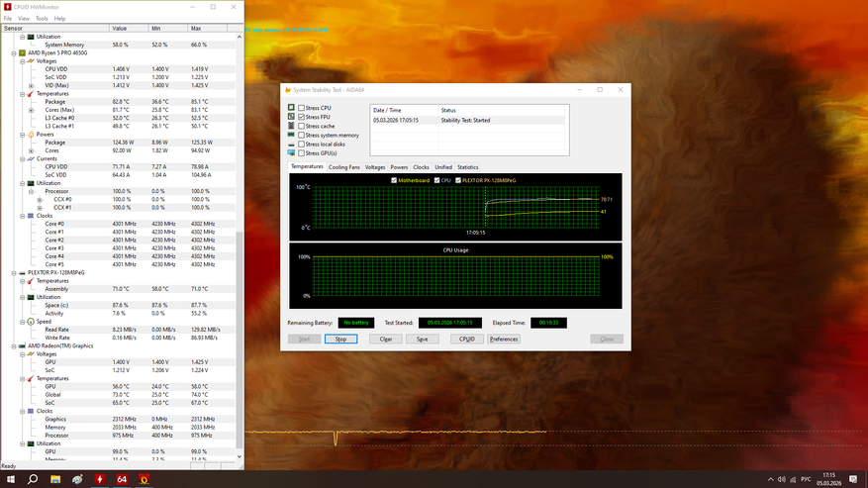Open Windows Search from the taskbar
The height and width of the screenshot is (488, 868).
[33, 479]
